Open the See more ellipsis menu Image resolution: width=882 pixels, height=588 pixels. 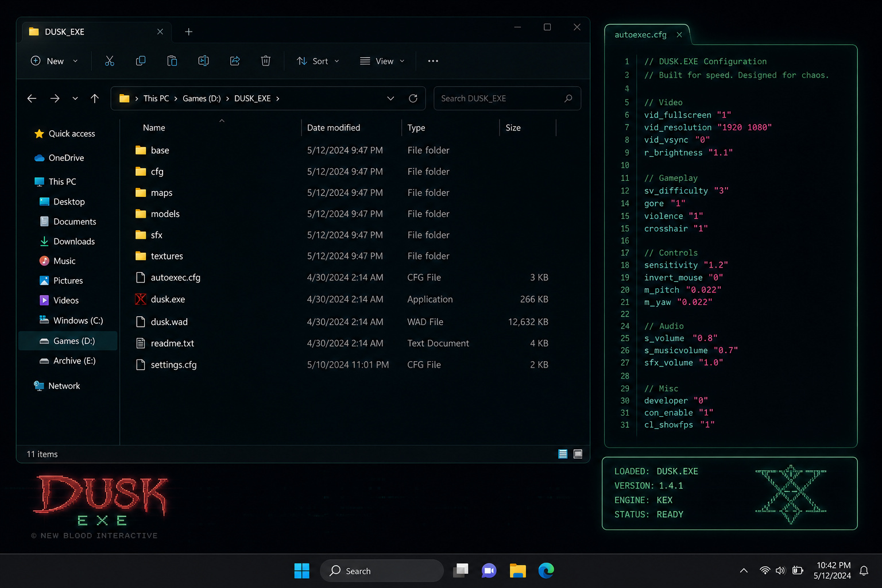pos(433,61)
